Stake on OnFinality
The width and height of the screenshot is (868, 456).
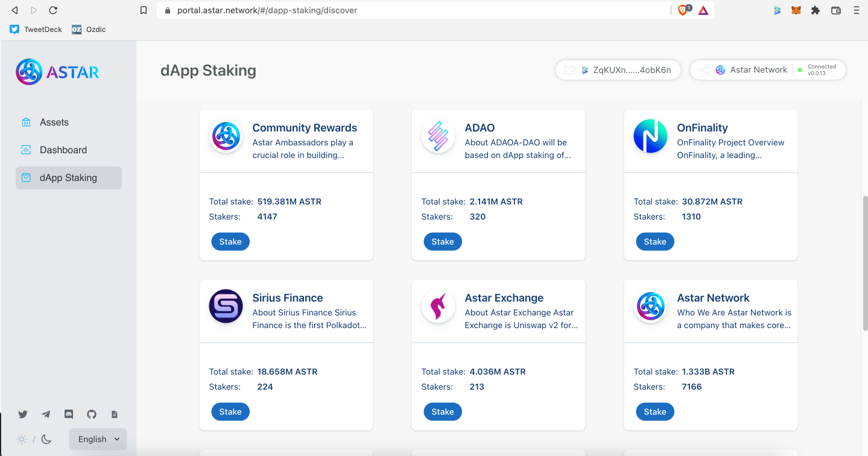tap(655, 241)
